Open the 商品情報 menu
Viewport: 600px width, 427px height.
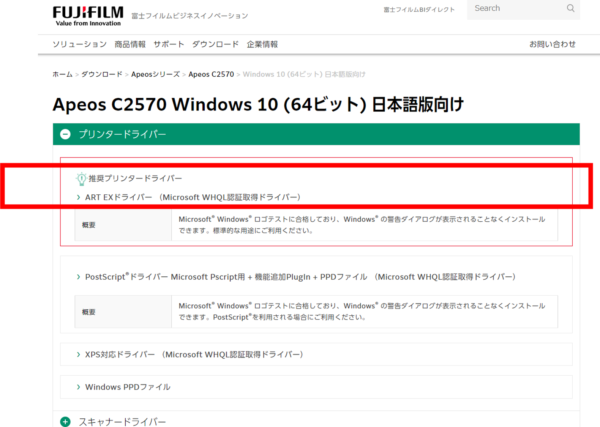pyautogui.click(x=130, y=45)
